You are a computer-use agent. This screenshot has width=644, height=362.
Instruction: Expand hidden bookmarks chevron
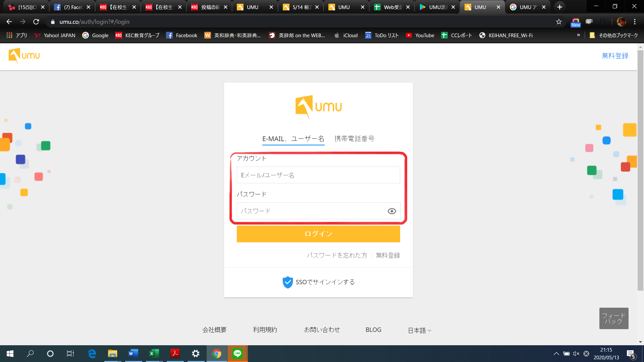coord(578,35)
